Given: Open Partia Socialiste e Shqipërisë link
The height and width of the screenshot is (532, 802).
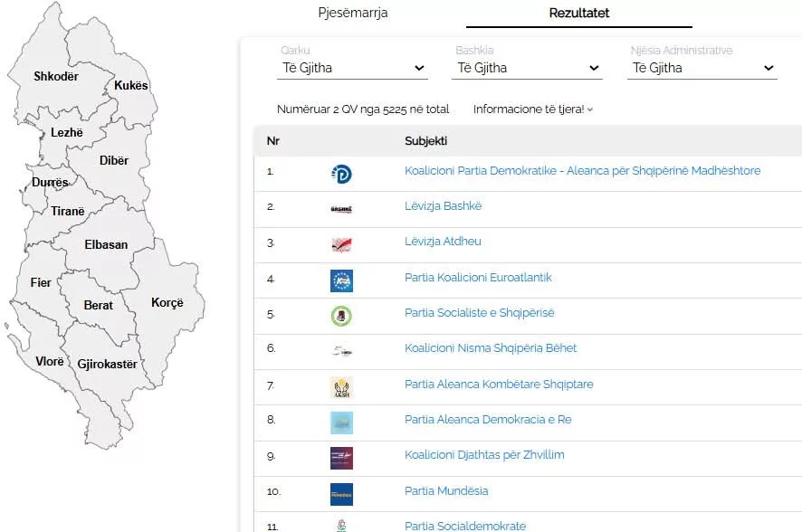Looking at the screenshot, I should point(479,313).
